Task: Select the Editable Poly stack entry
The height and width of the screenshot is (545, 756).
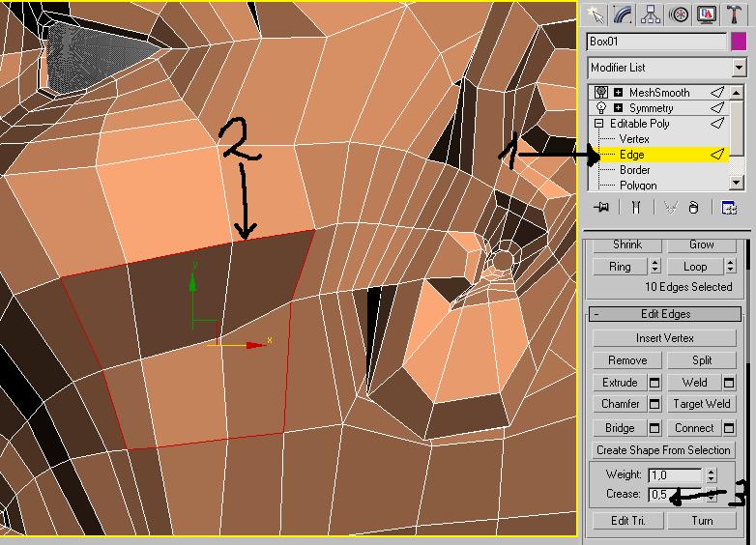Action: click(639, 124)
